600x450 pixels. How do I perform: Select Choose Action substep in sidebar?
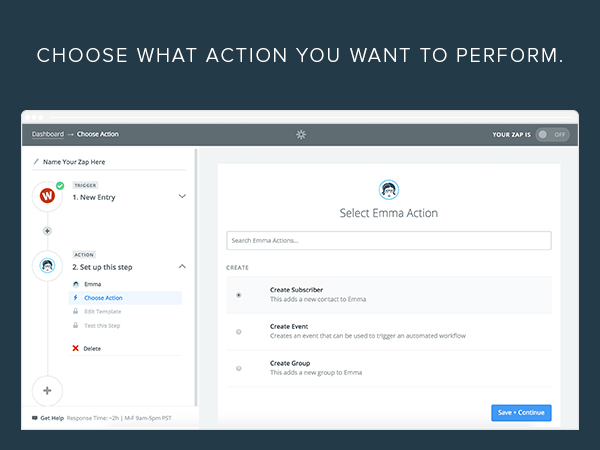pyautogui.click(x=125, y=298)
